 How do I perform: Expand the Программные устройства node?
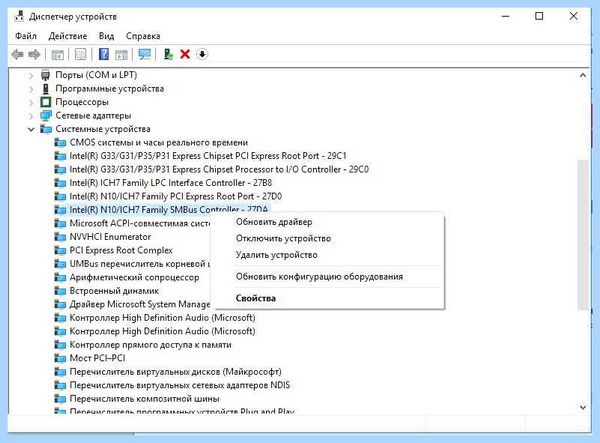coord(31,89)
